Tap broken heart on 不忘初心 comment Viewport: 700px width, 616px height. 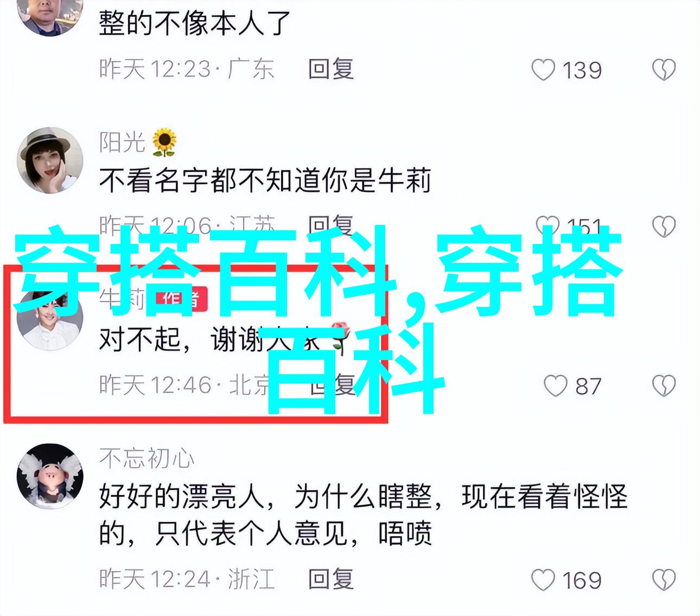pos(664,580)
